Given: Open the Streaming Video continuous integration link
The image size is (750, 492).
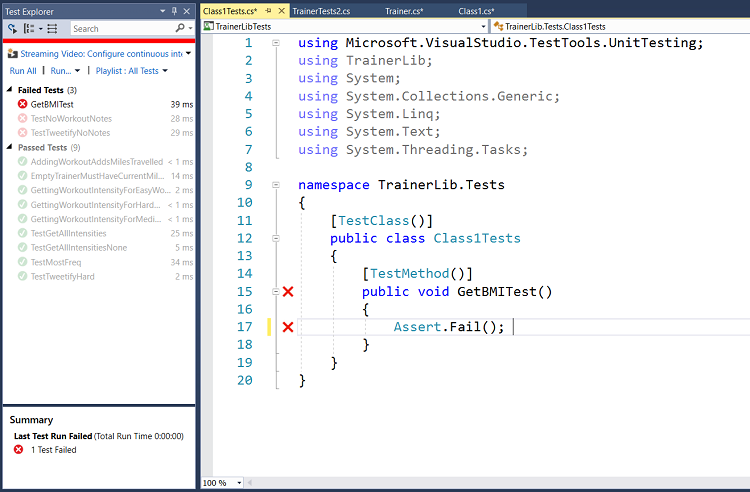Looking at the screenshot, I should (x=101, y=54).
